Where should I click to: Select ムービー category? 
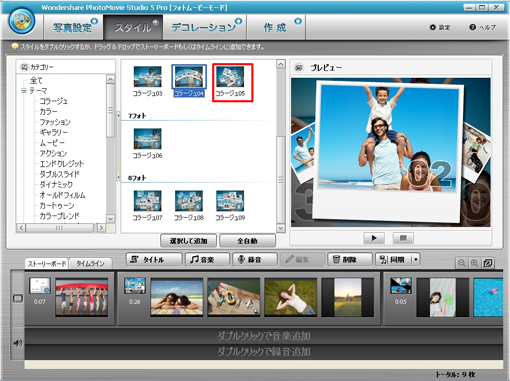click(52, 143)
